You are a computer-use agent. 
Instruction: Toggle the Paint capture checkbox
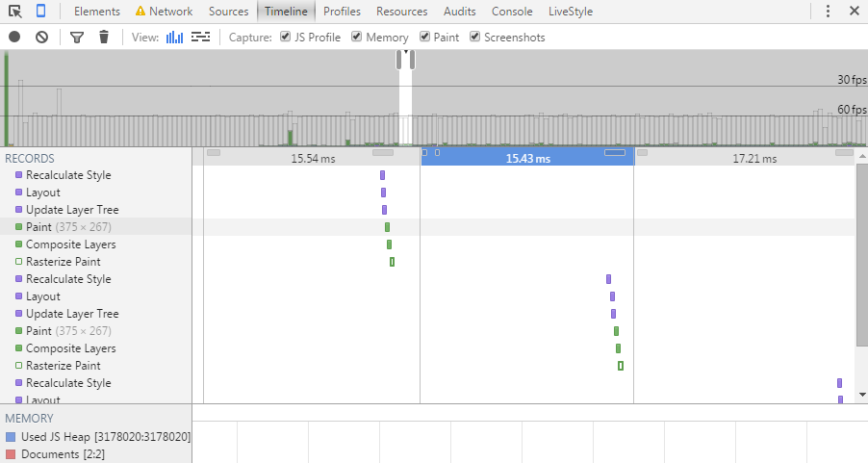coord(425,38)
